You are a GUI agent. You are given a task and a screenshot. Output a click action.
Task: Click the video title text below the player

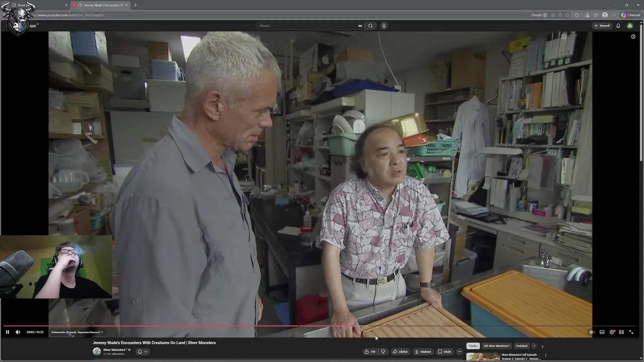(x=154, y=343)
